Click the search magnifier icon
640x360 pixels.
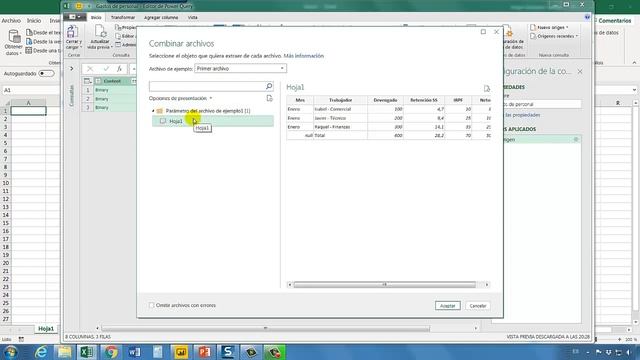tap(269, 86)
